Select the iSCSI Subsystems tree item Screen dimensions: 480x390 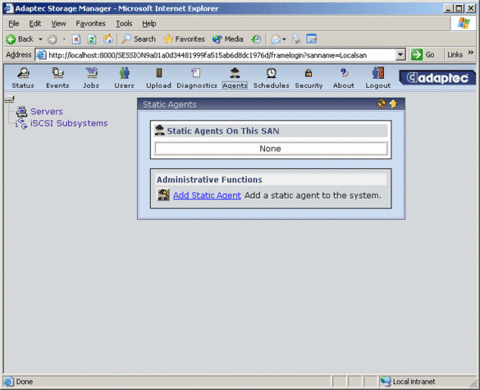point(69,123)
